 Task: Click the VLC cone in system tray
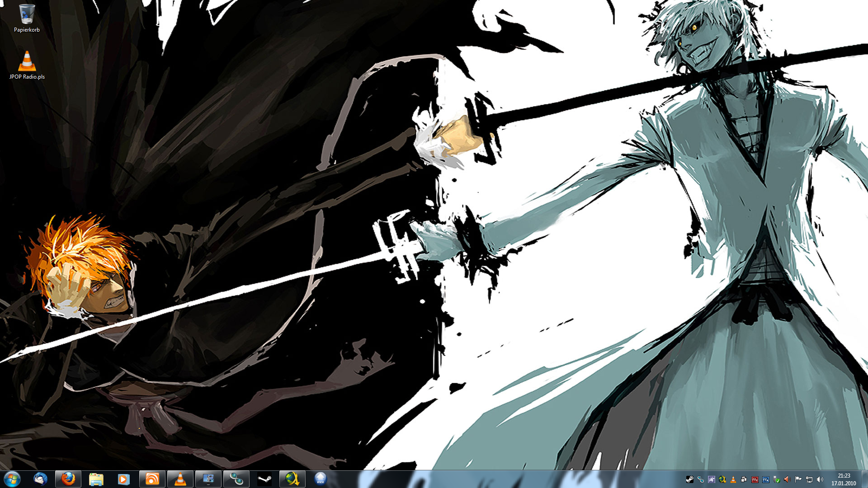pyautogui.click(x=733, y=479)
